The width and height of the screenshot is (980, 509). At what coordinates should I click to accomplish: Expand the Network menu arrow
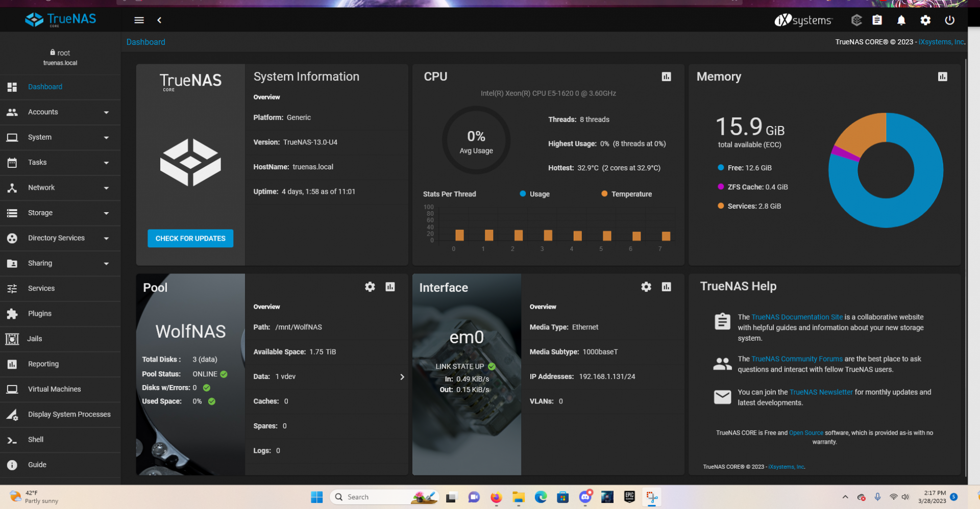tap(106, 188)
